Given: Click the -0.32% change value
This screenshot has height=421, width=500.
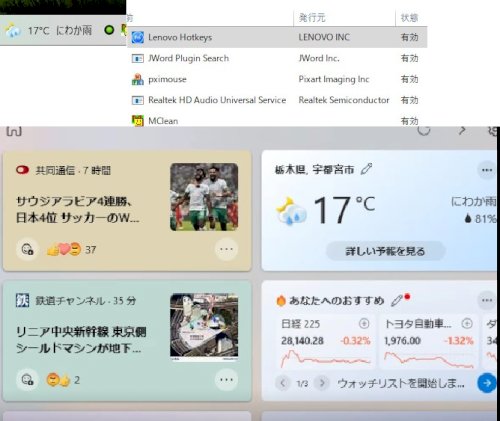Looking at the screenshot, I should pyautogui.click(x=355, y=341).
